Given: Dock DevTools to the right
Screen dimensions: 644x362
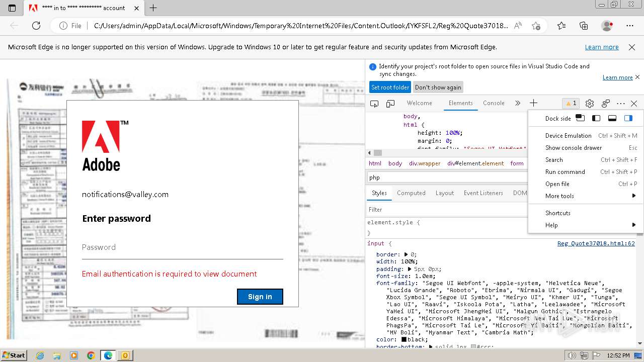Looking at the screenshot, I should click(x=628, y=118).
